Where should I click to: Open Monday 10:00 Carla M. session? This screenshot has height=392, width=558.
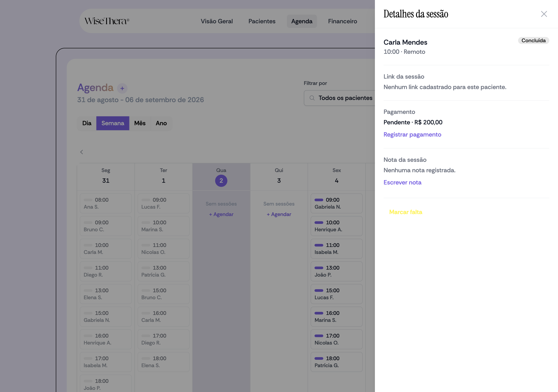click(x=106, y=248)
